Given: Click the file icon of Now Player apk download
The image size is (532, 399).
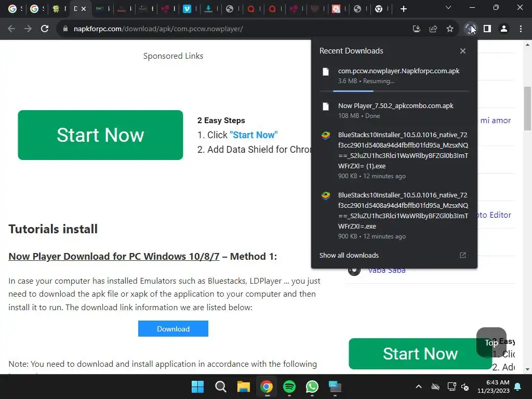Looking at the screenshot, I should pyautogui.click(x=326, y=107).
